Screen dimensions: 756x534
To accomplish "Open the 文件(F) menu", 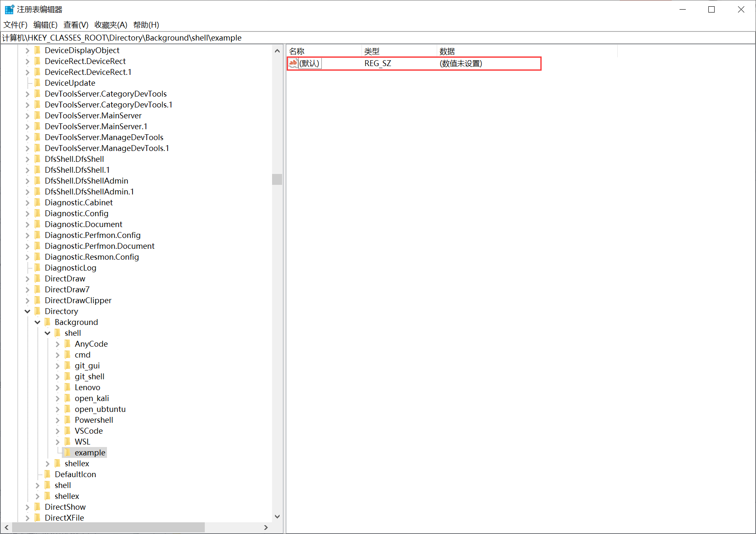I will (15, 25).
